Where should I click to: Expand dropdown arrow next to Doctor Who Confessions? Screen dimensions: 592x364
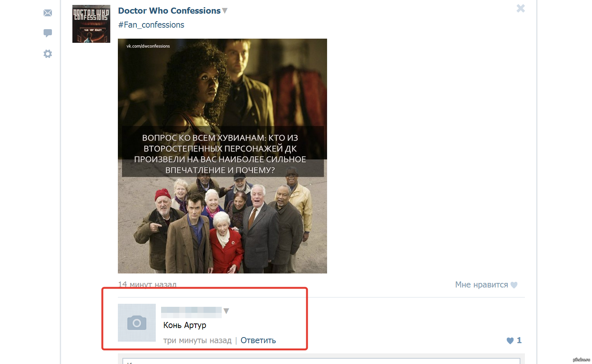click(x=225, y=11)
